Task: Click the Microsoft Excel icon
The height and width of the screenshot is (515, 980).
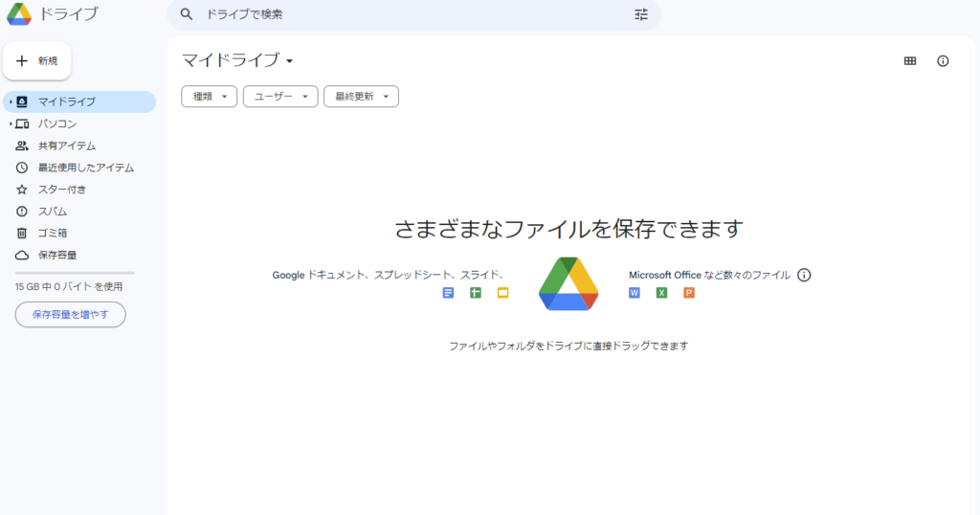Action: (x=662, y=293)
